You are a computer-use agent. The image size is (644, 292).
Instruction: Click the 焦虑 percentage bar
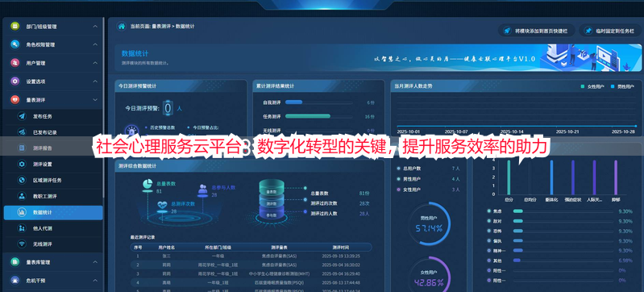coord(563,211)
